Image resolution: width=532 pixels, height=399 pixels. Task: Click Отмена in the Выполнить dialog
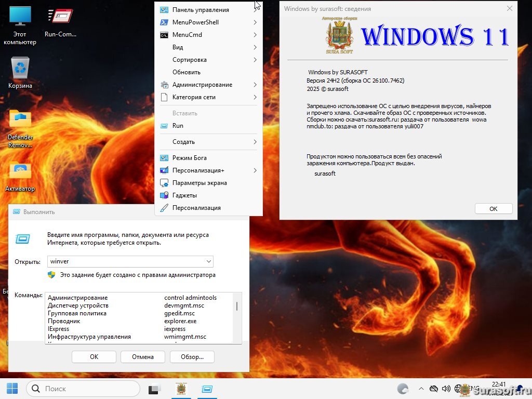(x=143, y=357)
